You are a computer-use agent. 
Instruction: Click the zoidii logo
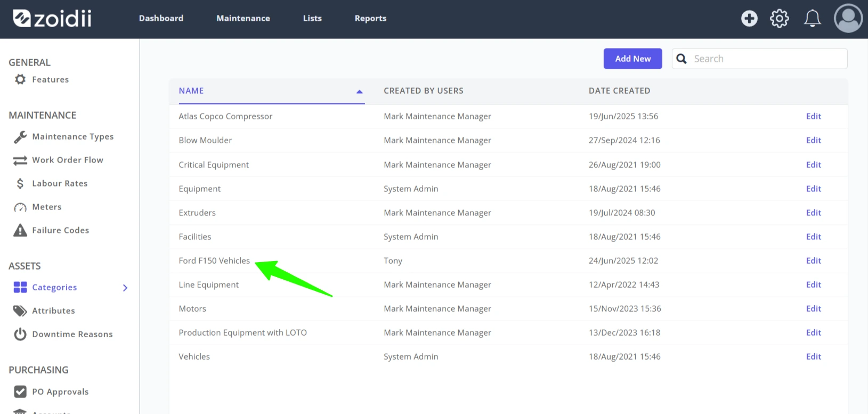point(52,18)
